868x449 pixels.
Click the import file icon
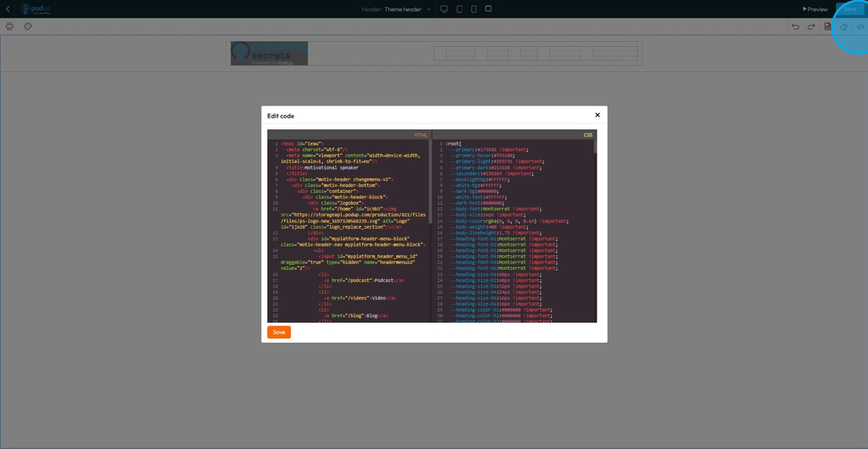828,26
